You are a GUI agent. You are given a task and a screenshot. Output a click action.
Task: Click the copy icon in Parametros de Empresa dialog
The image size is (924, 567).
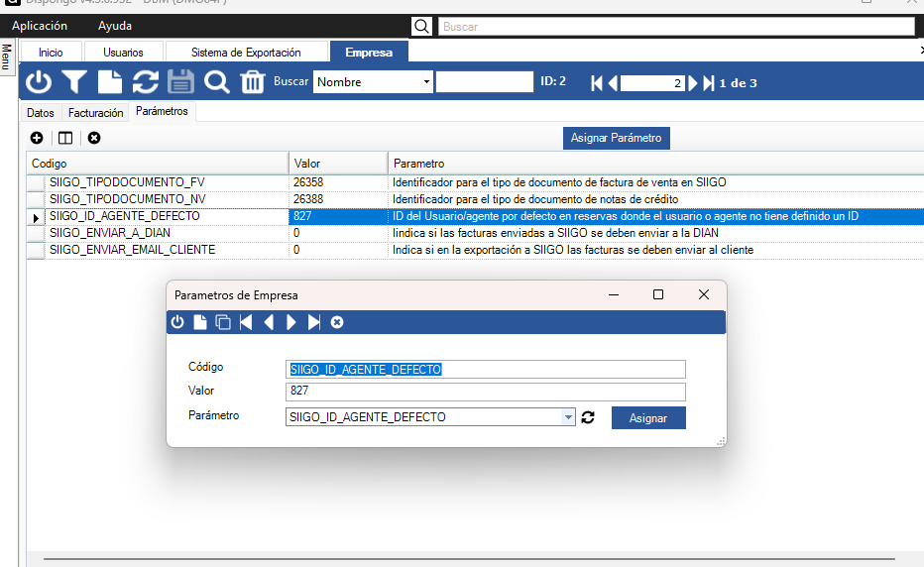pyautogui.click(x=223, y=322)
